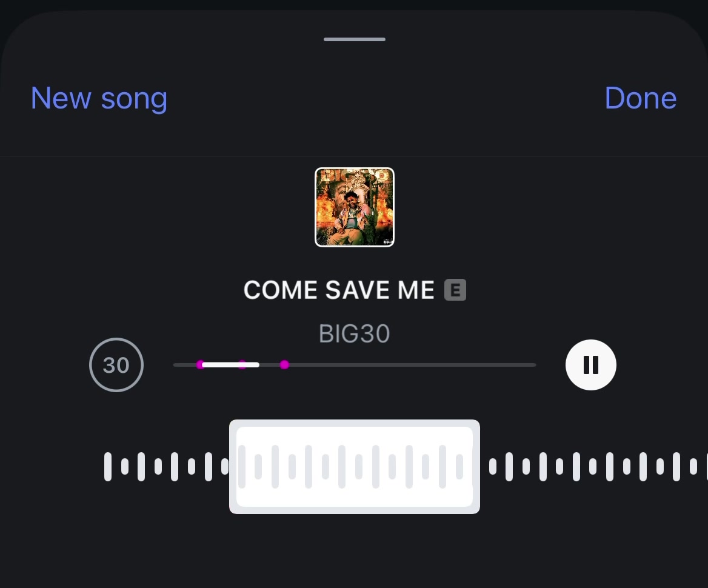
Task: Choose New song to pick another track
Action: pyautogui.click(x=99, y=98)
